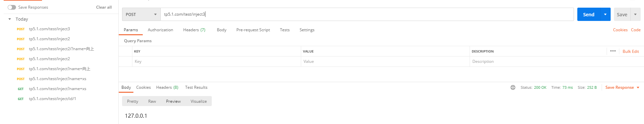Switch to the request Body tab
644x124 pixels.
pyautogui.click(x=221, y=30)
